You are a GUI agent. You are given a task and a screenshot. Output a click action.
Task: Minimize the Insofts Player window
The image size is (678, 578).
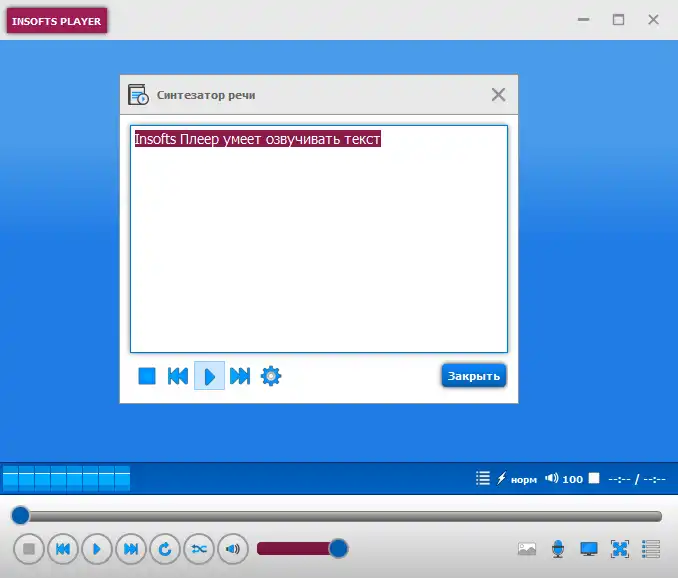[x=584, y=19]
